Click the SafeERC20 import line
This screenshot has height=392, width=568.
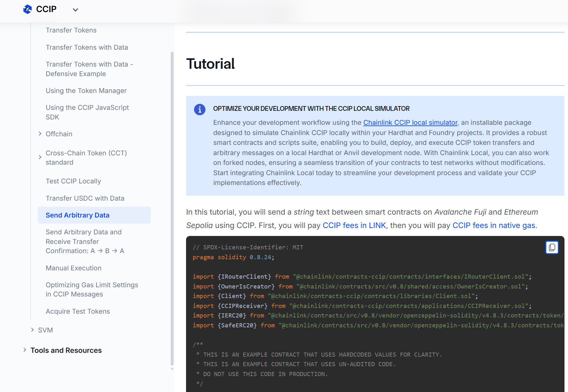coord(378,325)
